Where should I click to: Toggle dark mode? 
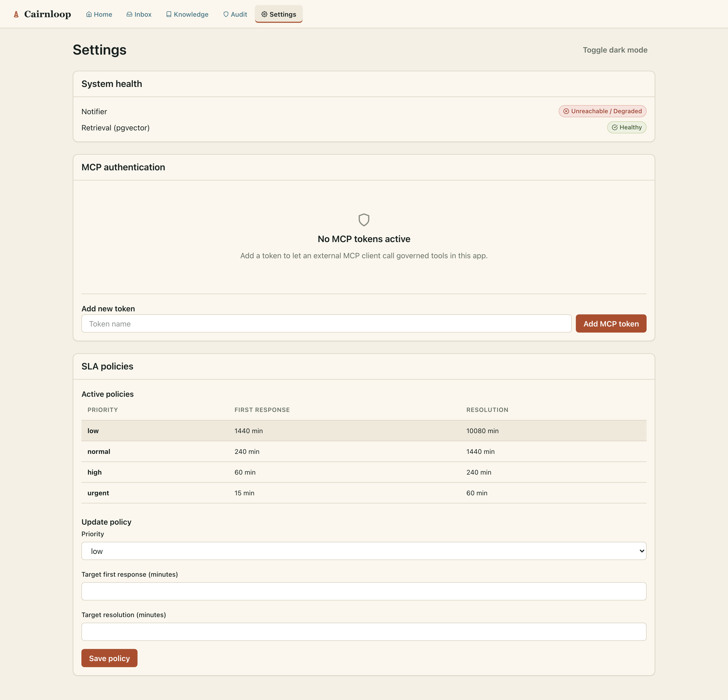[615, 50]
